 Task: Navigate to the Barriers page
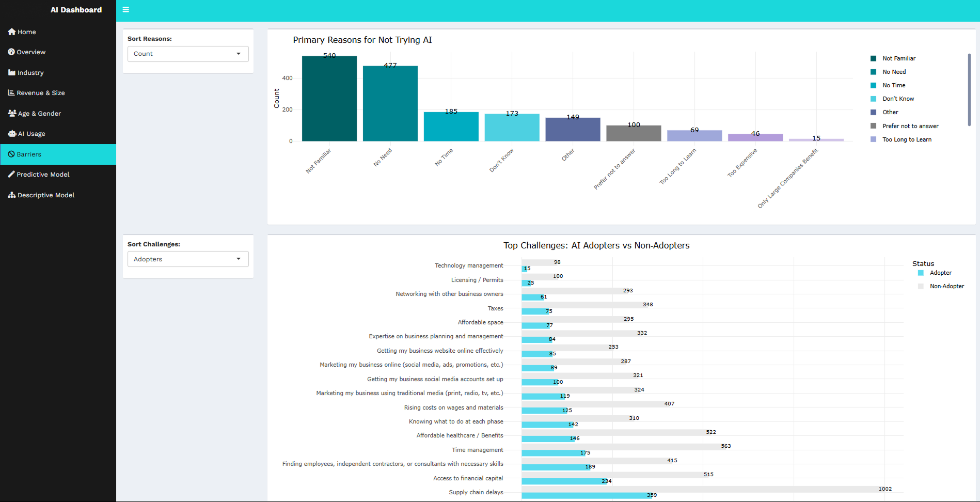click(29, 154)
